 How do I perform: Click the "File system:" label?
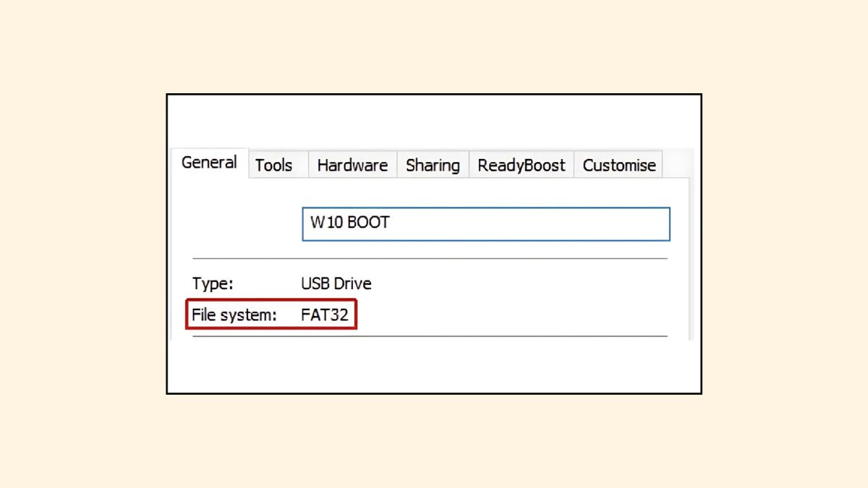click(234, 315)
